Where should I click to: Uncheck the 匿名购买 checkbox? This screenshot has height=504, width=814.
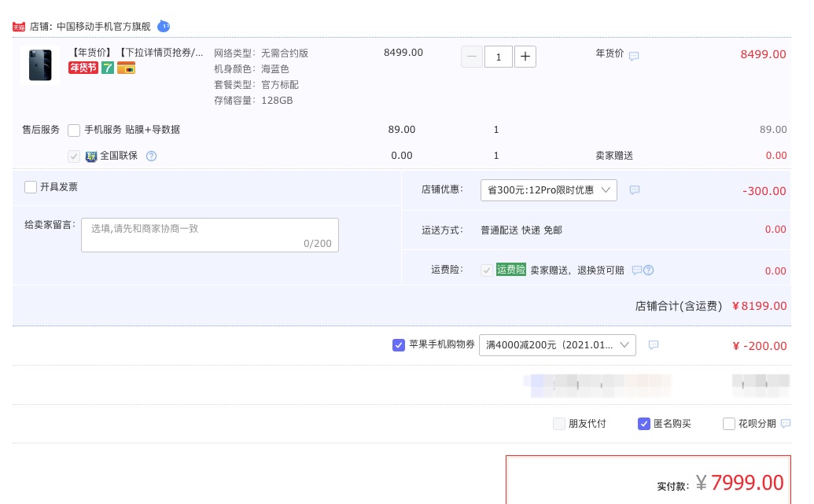[x=643, y=424]
